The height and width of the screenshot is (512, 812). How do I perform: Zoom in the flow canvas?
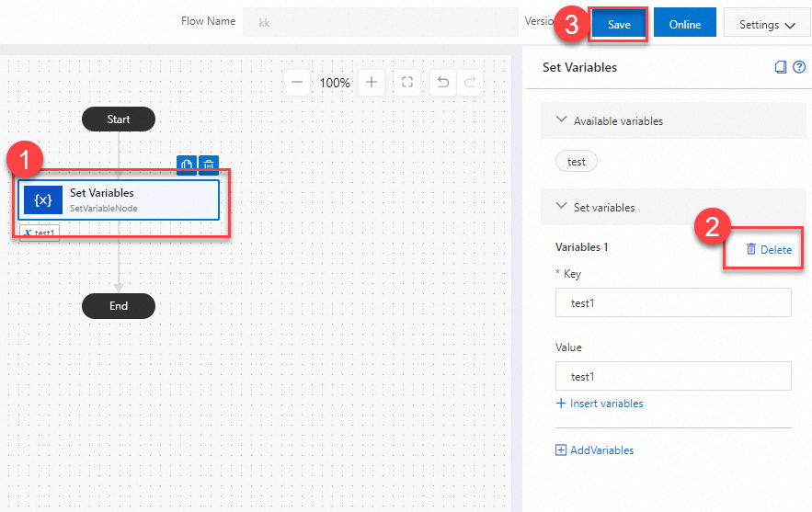point(372,83)
